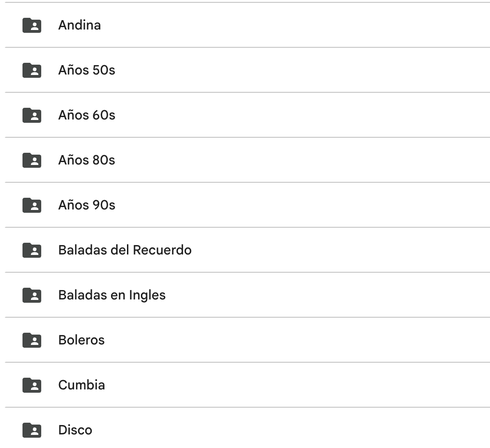Viewport: 490px width, 448px height.
Task: Click the shared folder icon beside Años 60s
Action: (x=31, y=115)
